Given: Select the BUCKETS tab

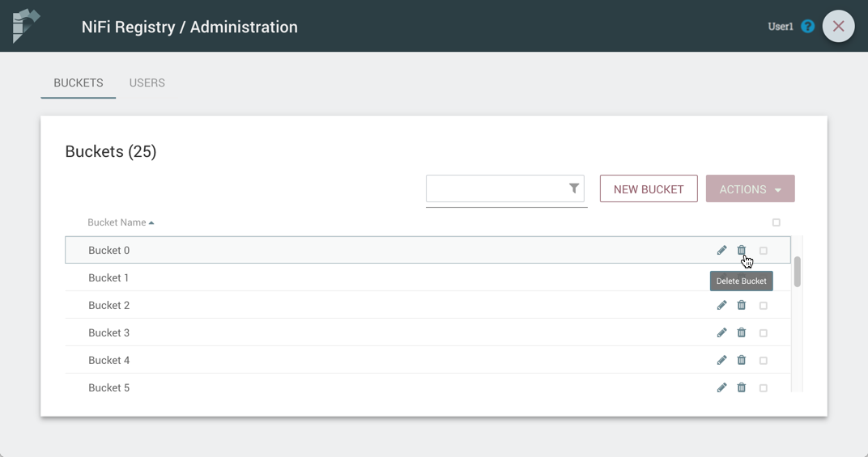Looking at the screenshot, I should 79,83.
